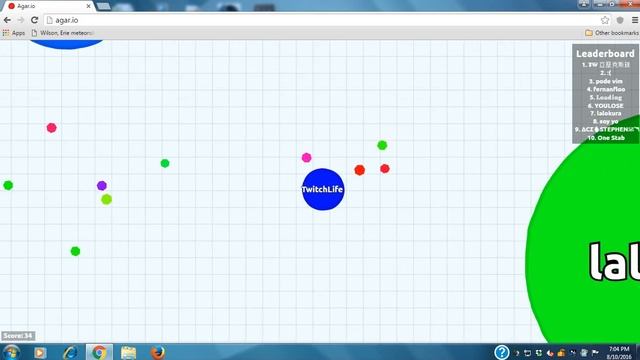The height and width of the screenshot is (360, 640).
Task: Focus the agar.io address bar
Action: click(321, 20)
